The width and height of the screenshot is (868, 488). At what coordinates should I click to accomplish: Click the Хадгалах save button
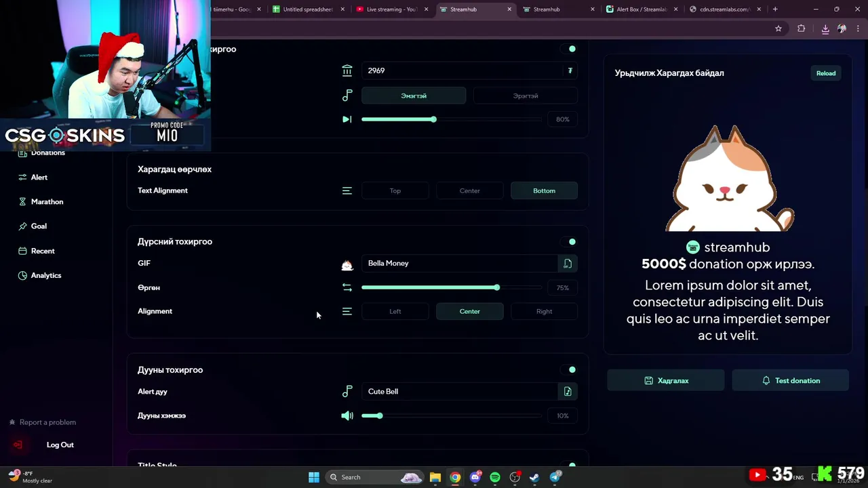pyautogui.click(x=666, y=380)
